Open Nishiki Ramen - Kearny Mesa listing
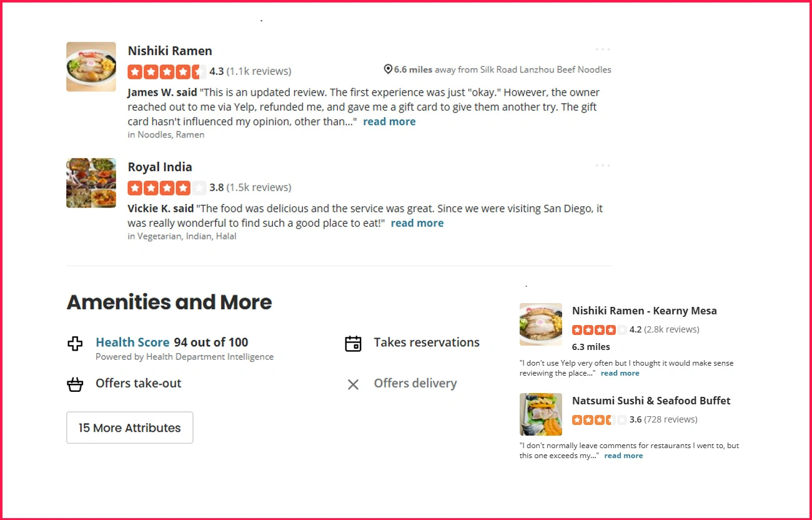The width and height of the screenshot is (812, 520). point(644,311)
